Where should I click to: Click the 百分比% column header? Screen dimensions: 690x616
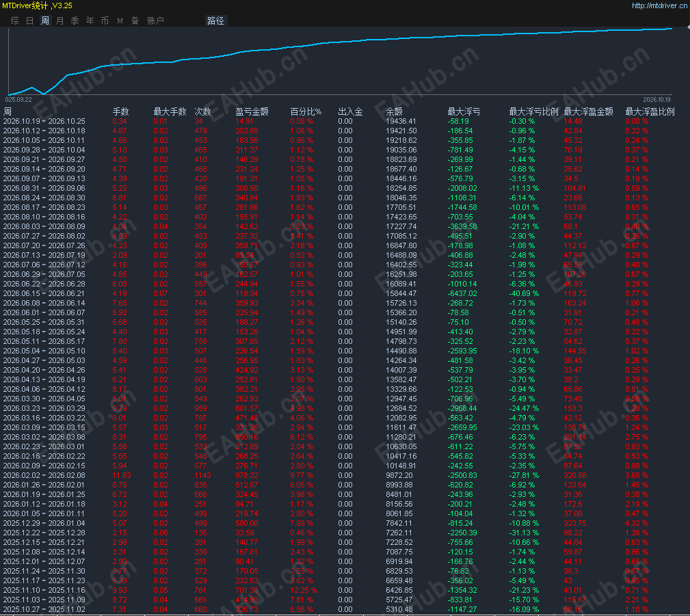pos(306,111)
